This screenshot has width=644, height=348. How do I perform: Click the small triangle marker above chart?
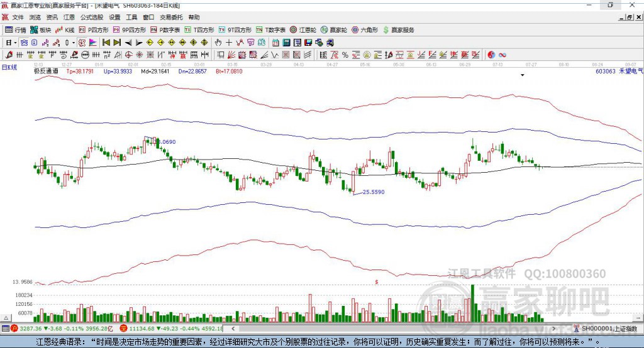point(523,75)
